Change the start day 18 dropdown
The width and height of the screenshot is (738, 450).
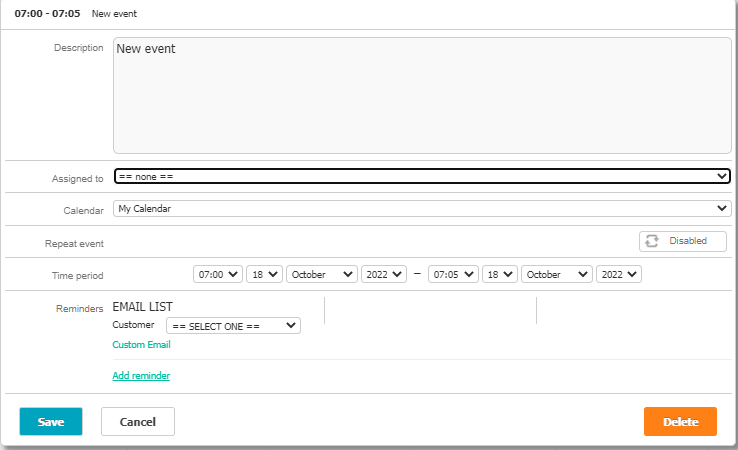(264, 274)
